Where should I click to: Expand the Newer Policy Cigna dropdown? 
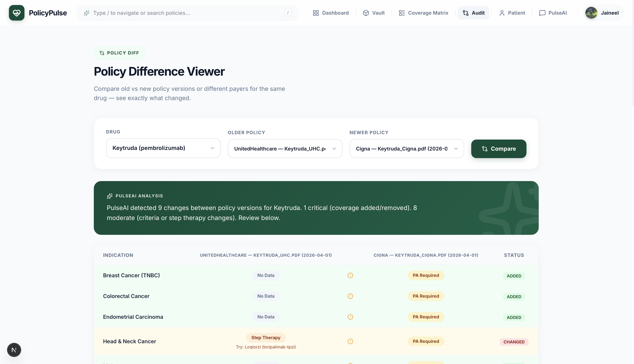[407, 148]
